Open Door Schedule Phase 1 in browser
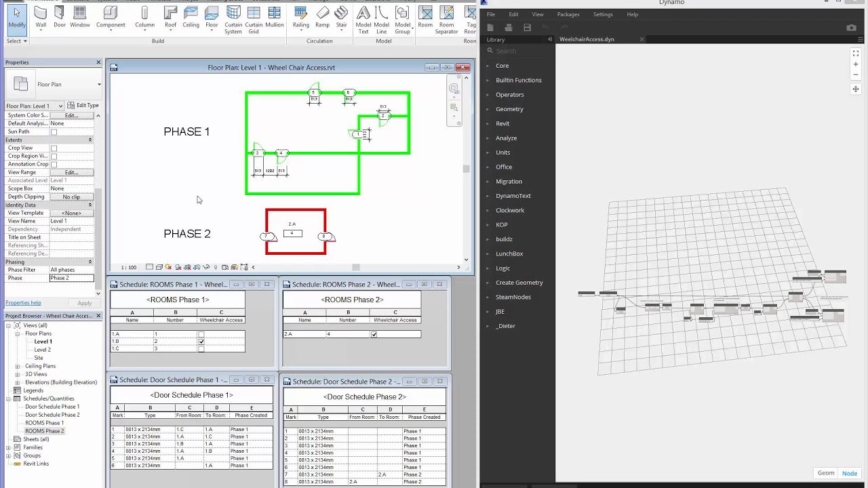 [52, 407]
